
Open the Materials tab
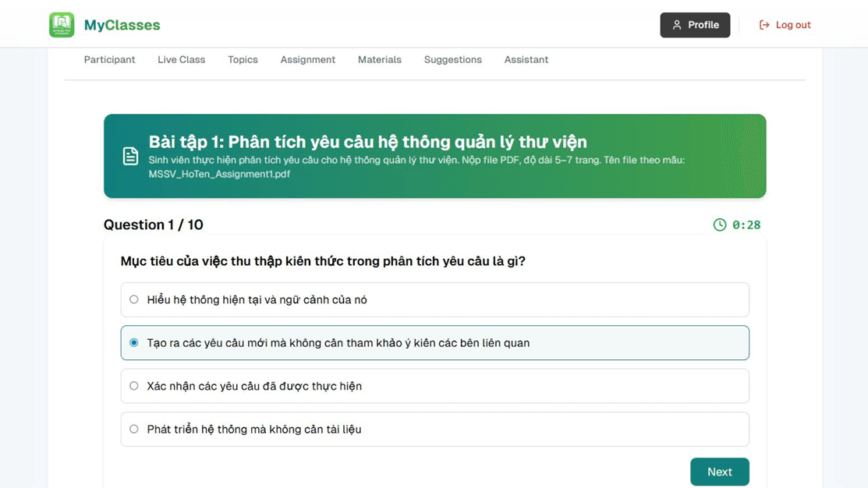coord(380,60)
